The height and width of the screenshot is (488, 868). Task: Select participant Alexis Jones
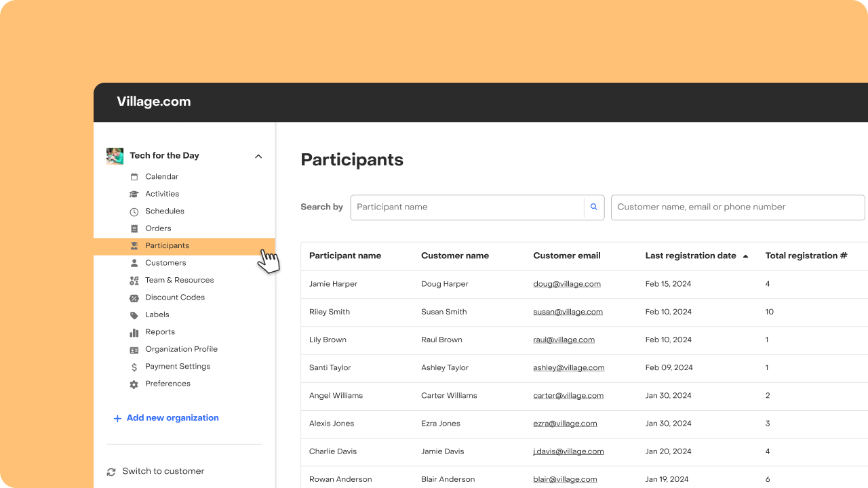332,424
